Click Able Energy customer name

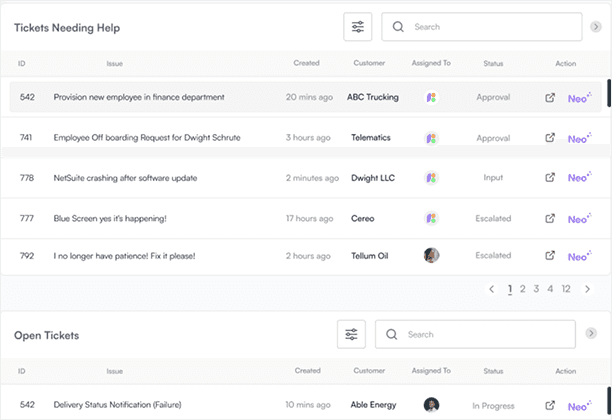coord(373,405)
